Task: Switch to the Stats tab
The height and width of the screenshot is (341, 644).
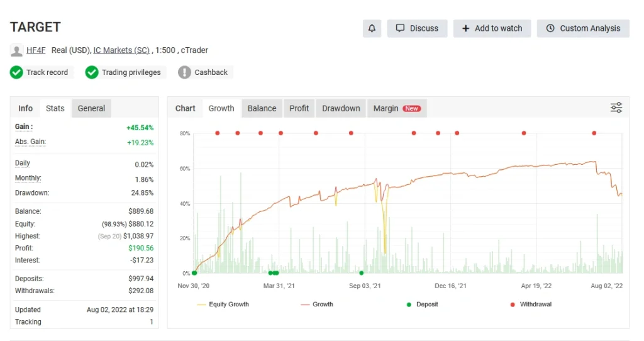Action: point(55,108)
